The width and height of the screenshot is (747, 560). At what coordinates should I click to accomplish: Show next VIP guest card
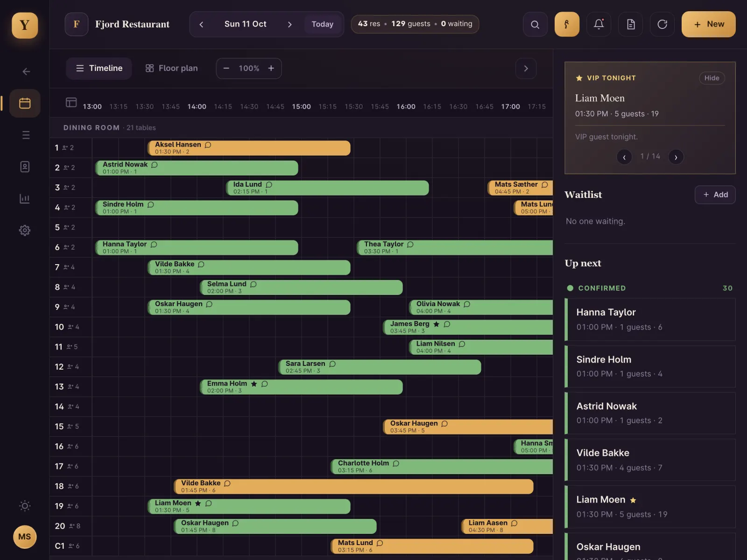pyautogui.click(x=676, y=157)
